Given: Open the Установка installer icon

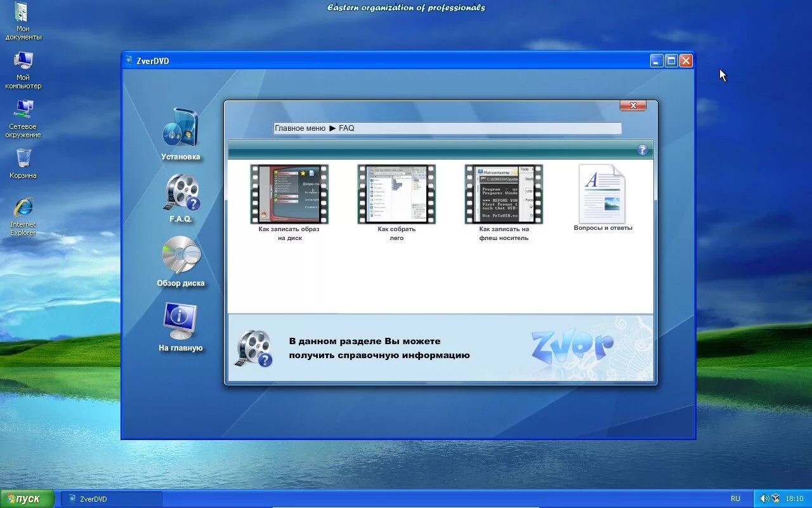Looking at the screenshot, I should click(181, 128).
